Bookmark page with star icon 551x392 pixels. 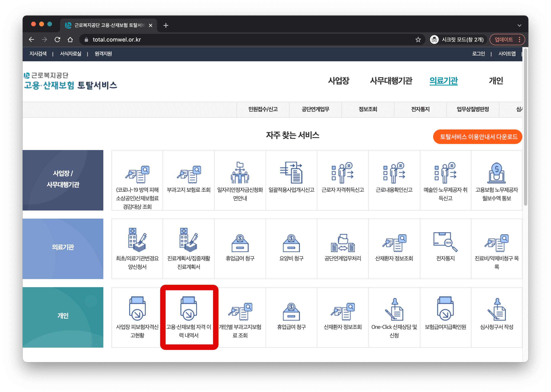click(x=418, y=40)
